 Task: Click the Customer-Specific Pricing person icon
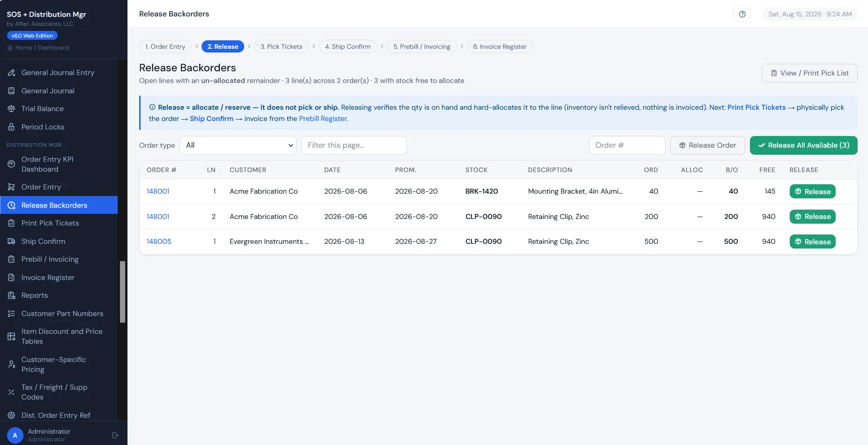tap(12, 364)
